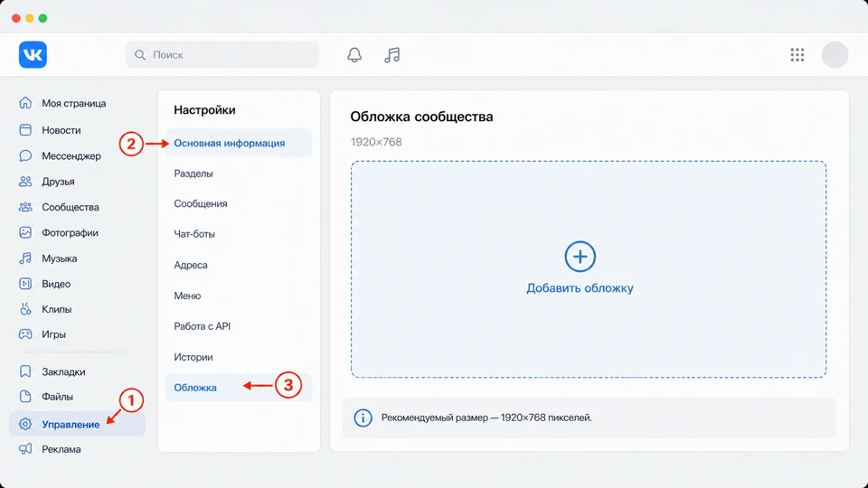Open Клипы in sidebar

(x=56, y=309)
